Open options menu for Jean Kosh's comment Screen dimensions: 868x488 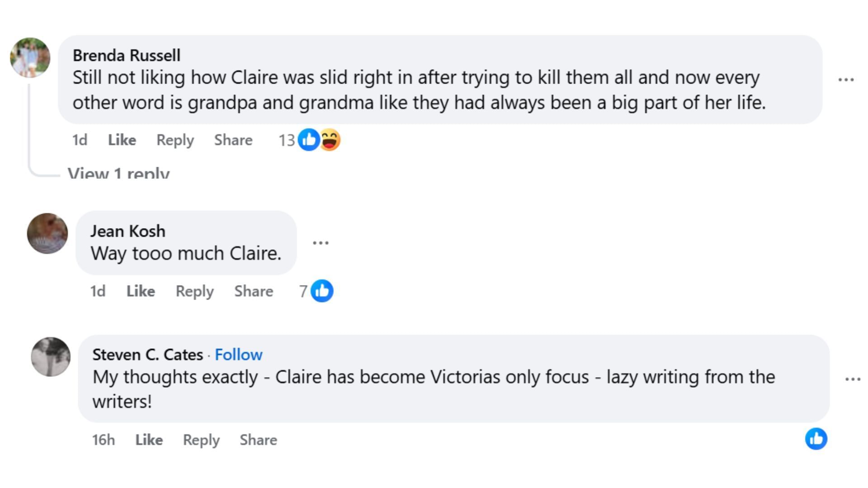[x=321, y=243]
